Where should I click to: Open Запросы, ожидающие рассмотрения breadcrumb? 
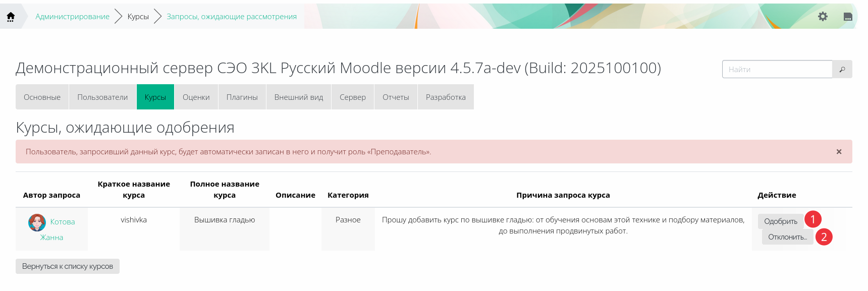click(232, 17)
